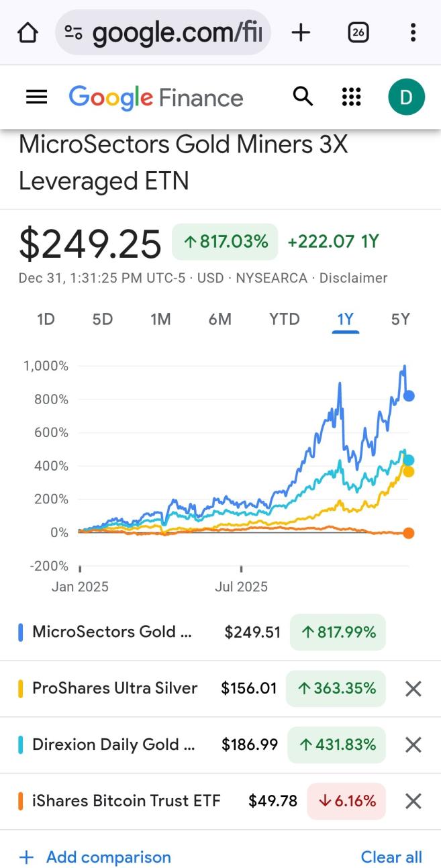This screenshot has width=441, height=868.
Task: Tap the browser home icon
Action: pos(27,32)
